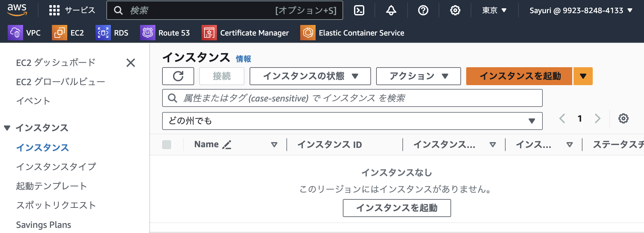Open Savings Plans in sidebar

pyautogui.click(x=44, y=225)
